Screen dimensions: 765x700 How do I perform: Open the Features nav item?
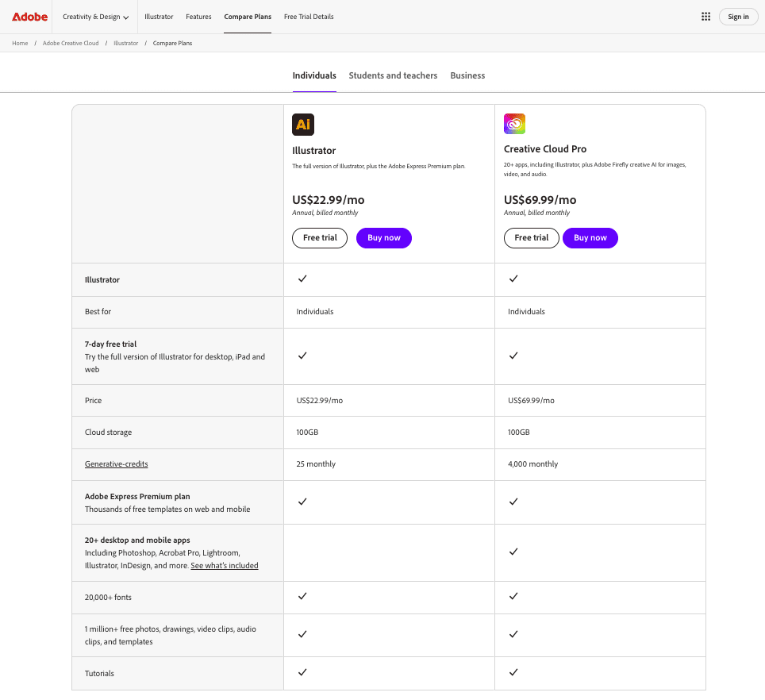point(198,17)
